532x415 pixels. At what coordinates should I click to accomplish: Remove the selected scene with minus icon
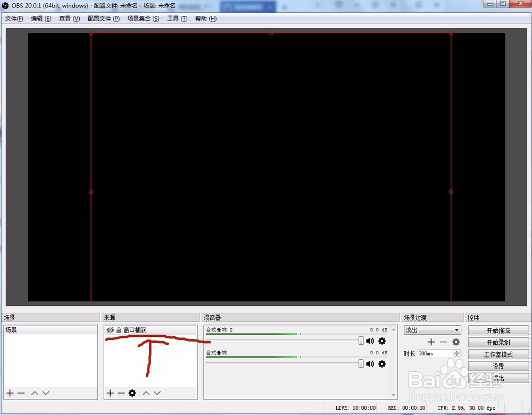[21, 393]
